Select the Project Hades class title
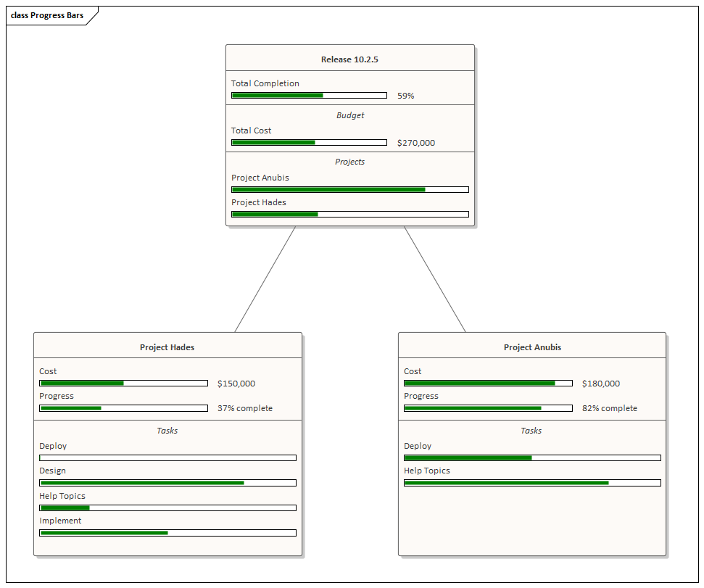The image size is (704, 588). pyautogui.click(x=167, y=347)
